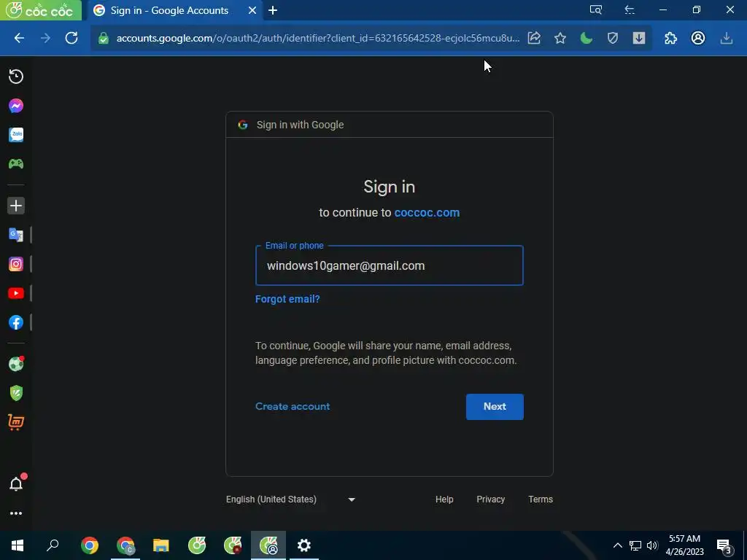Click the save media download arrow icon

point(639,38)
